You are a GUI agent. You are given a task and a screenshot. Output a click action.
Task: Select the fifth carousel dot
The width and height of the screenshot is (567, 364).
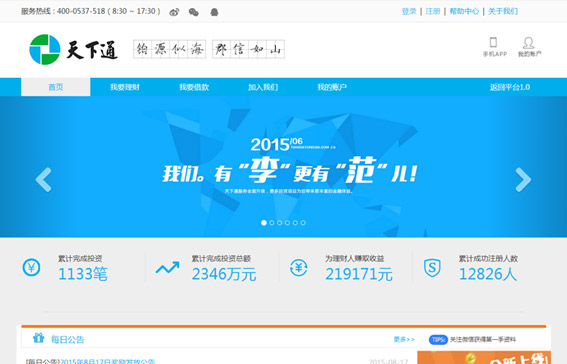click(295, 223)
